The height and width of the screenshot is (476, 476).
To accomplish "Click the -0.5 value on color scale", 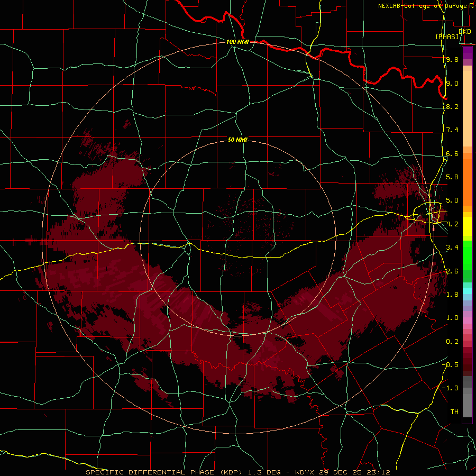I will pyautogui.click(x=450, y=365).
